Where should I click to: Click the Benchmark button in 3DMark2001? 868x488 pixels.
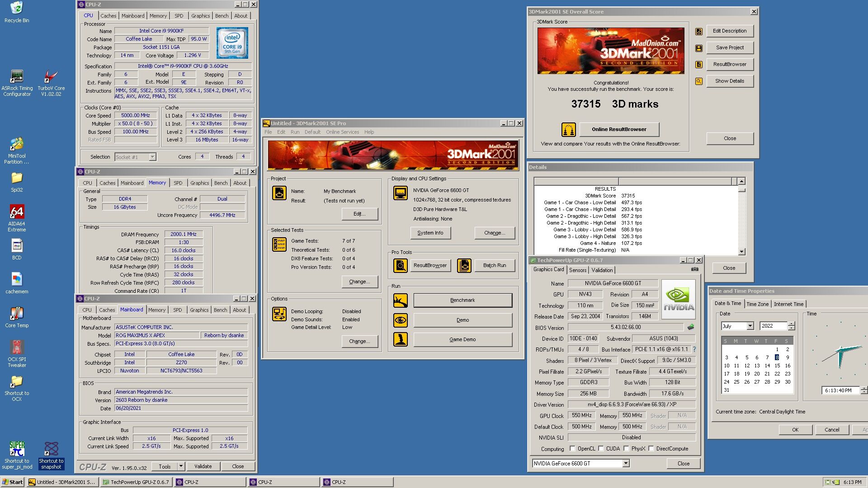pos(462,300)
